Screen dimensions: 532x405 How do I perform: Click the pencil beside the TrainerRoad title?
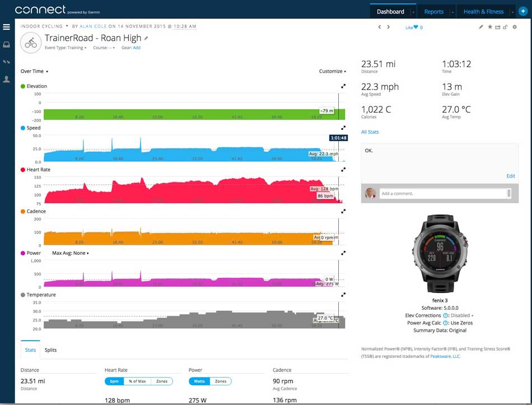146,38
